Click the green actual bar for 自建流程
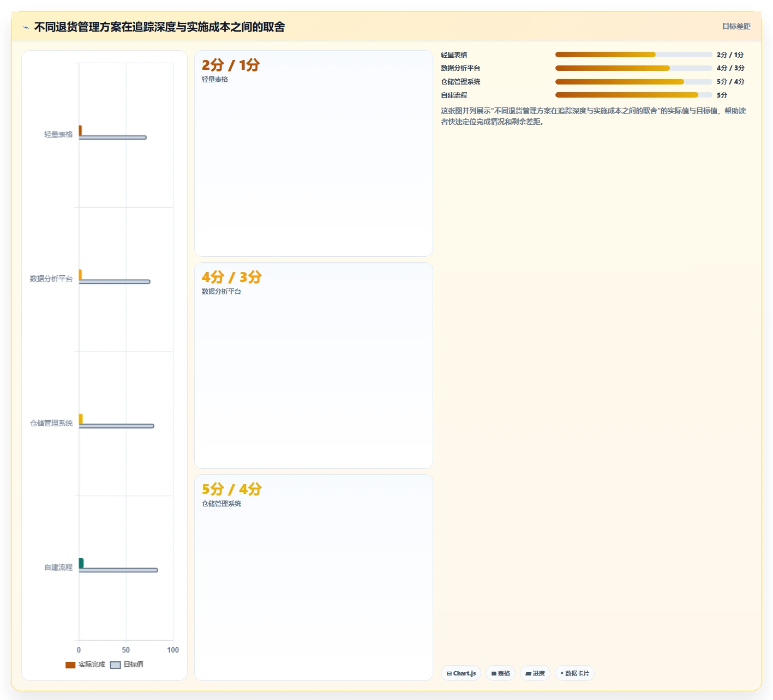The height and width of the screenshot is (700, 773). tap(81, 563)
